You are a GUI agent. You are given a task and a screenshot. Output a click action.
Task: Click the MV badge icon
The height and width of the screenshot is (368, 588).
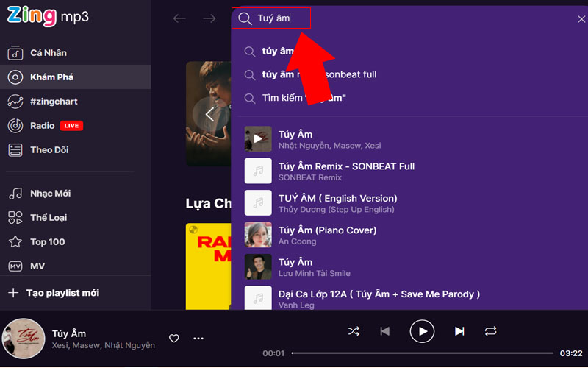pyautogui.click(x=15, y=266)
